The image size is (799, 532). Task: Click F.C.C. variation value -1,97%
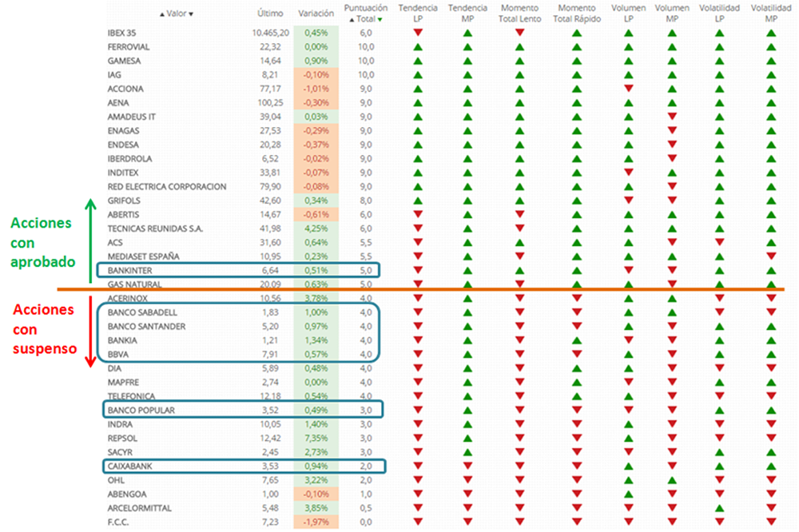click(x=316, y=522)
